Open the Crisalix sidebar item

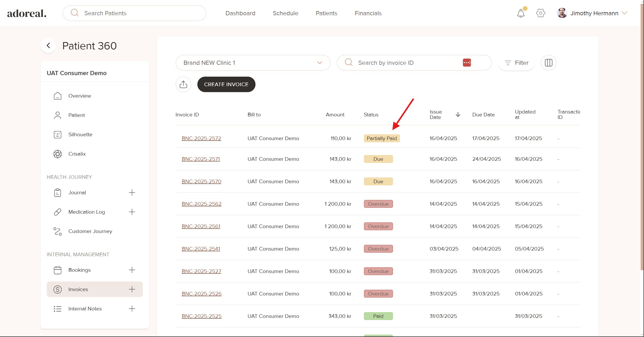click(77, 154)
